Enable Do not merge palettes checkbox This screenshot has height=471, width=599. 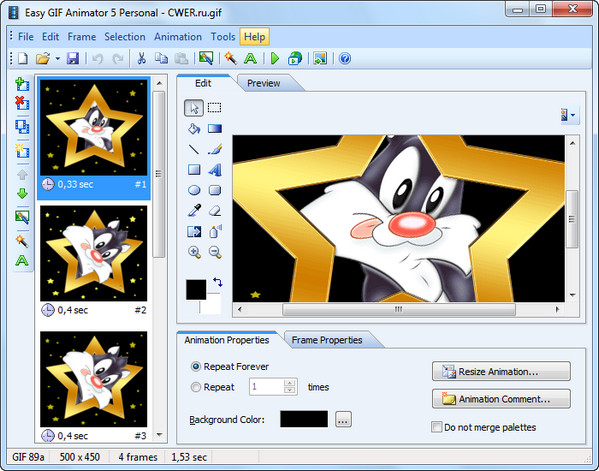pyautogui.click(x=436, y=427)
